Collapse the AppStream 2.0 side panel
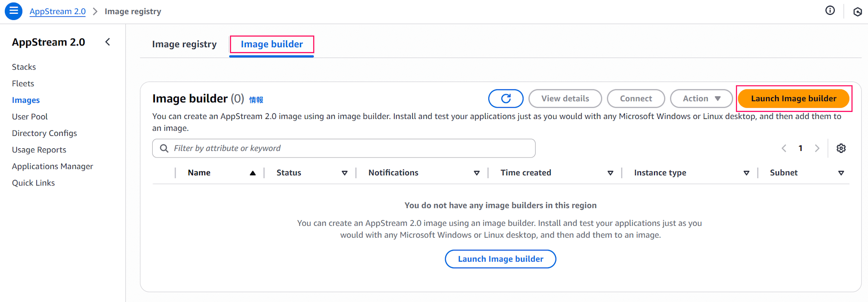This screenshot has height=302, width=868. tap(108, 42)
